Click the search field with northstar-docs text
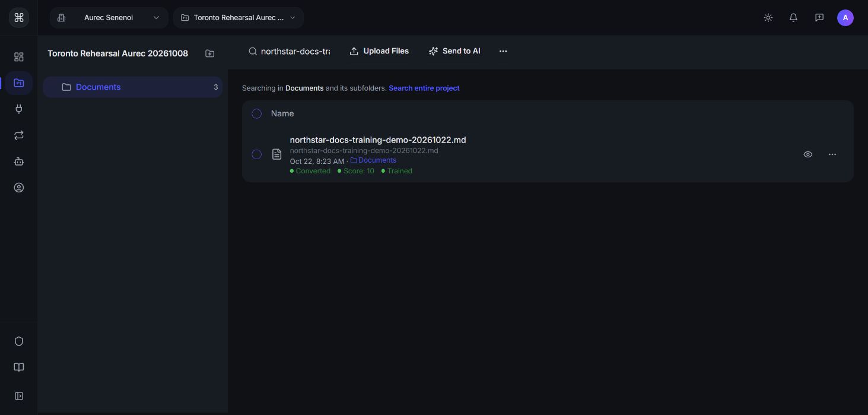Viewport: 868px width, 415px height. pyautogui.click(x=290, y=51)
